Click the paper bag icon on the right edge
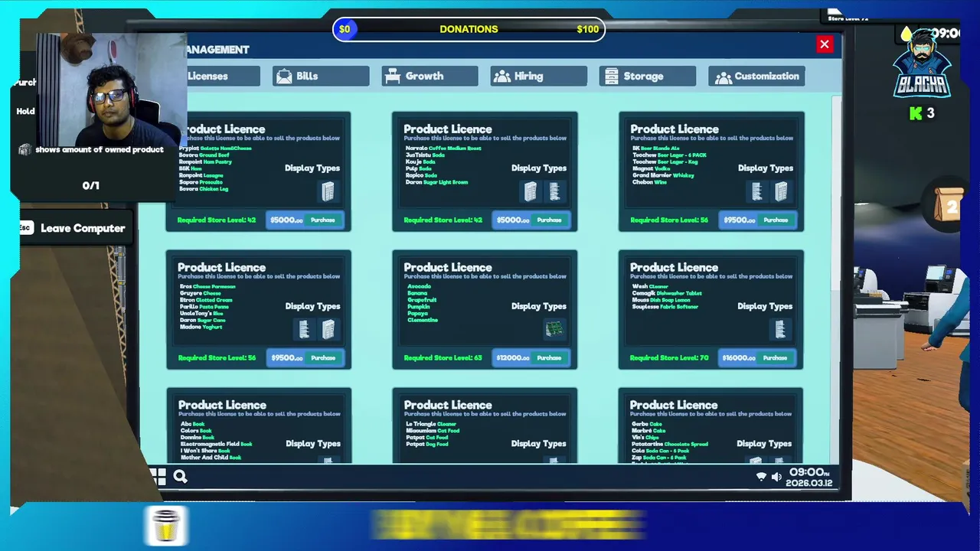The height and width of the screenshot is (551, 980). (949, 205)
